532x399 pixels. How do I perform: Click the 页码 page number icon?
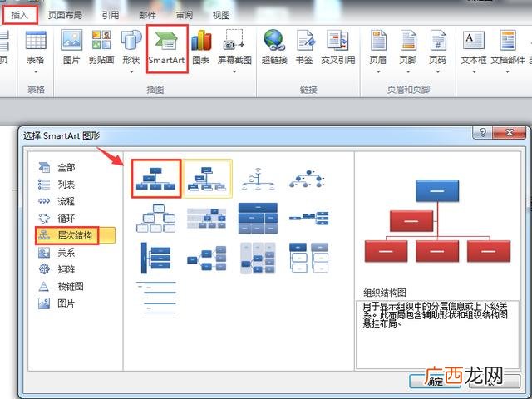438,41
